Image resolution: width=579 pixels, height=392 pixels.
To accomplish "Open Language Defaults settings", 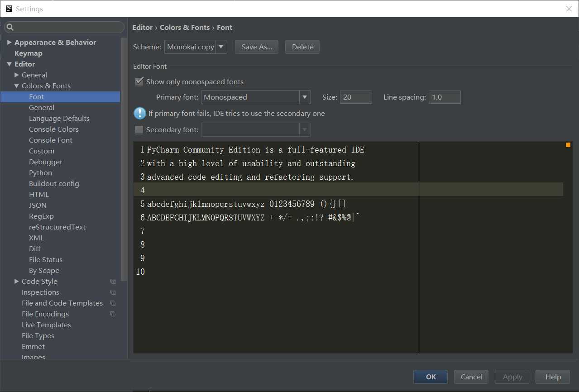I will [59, 119].
